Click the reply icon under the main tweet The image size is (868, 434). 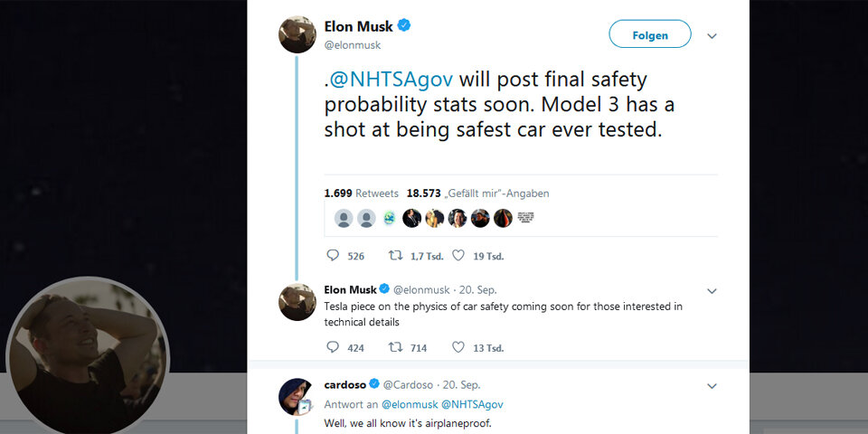click(x=333, y=256)
